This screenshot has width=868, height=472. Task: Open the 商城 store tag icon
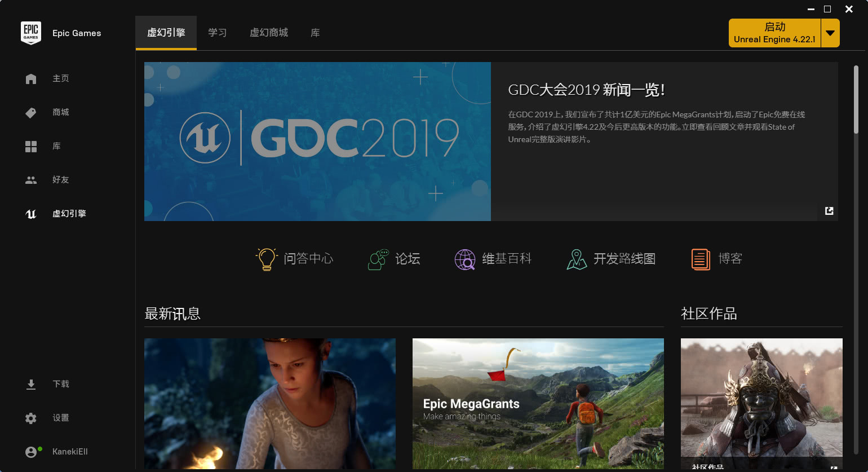[x=31, y=113]
